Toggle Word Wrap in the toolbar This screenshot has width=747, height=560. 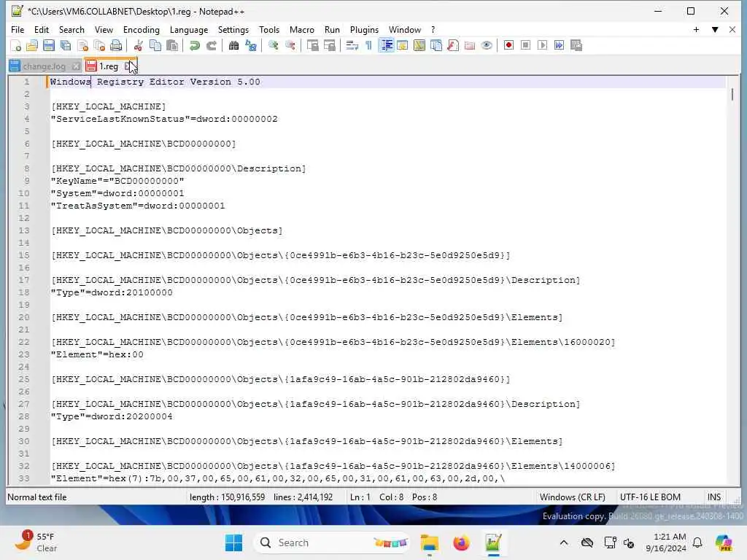(x=352, y=45)
